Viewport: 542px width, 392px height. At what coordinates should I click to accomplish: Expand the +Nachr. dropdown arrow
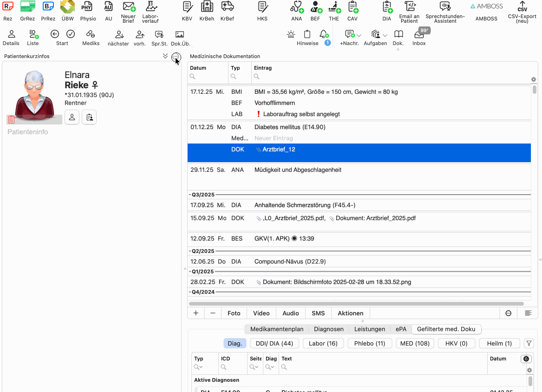point(359,35)
